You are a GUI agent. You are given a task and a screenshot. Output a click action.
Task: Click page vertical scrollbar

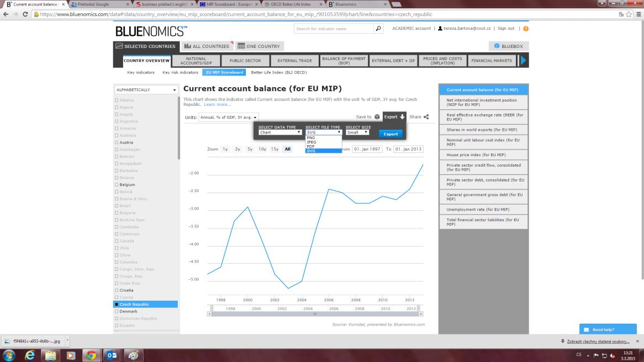pos(642,150)
